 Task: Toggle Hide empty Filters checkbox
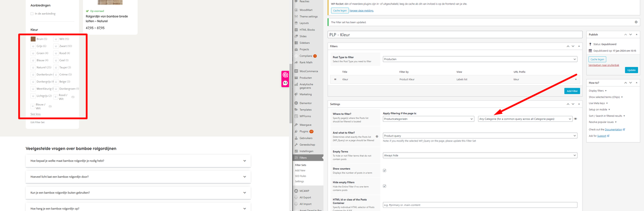pyautogui.click(x=384, y=186)
